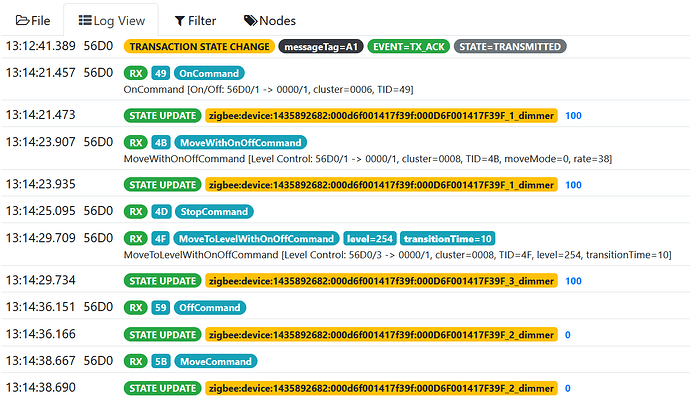Click the TID 59 badge
690x412 pixels.
coord(161,308)
